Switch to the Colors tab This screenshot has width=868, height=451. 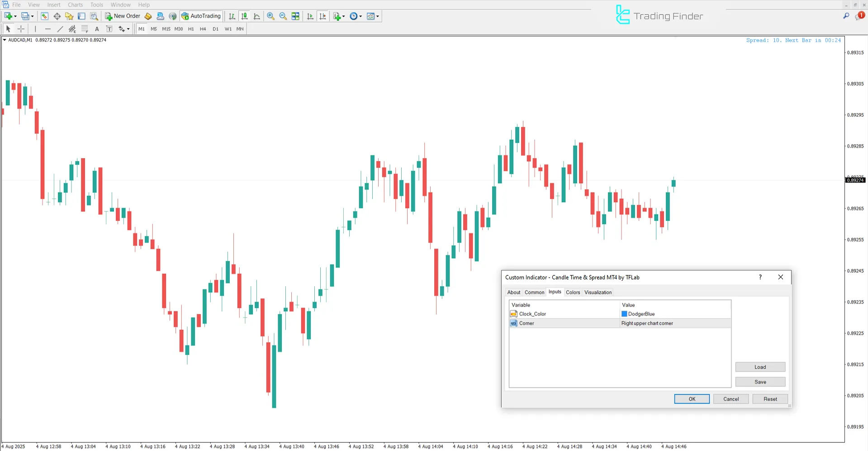[573, 293]
